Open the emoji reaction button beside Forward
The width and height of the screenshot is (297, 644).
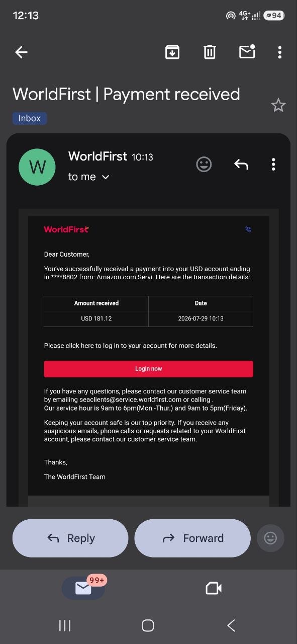(x=270, y=538)
